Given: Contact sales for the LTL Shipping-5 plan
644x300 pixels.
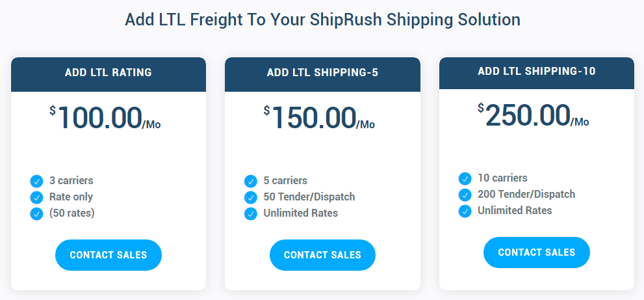Looking at the screenshot, I should pyautogui.click(x=322, y=255).
